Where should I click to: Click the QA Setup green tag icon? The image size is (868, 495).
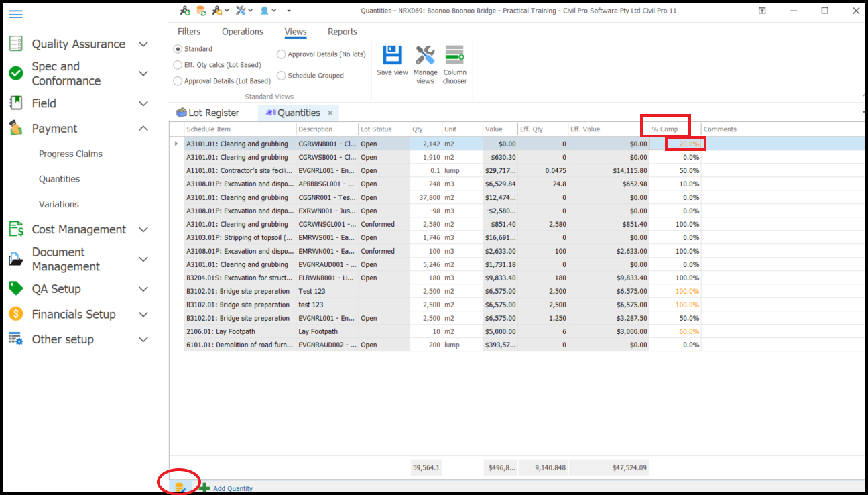click(x=16, y=288)
